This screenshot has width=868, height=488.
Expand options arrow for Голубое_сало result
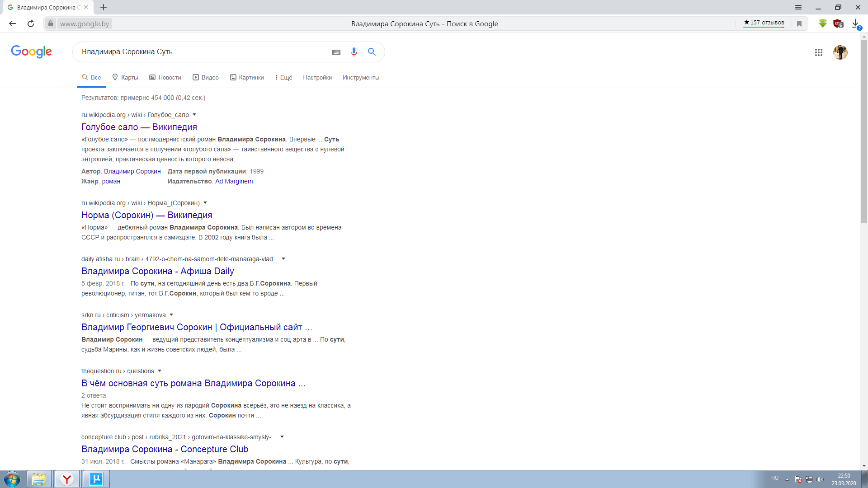(x=194, y=115)
